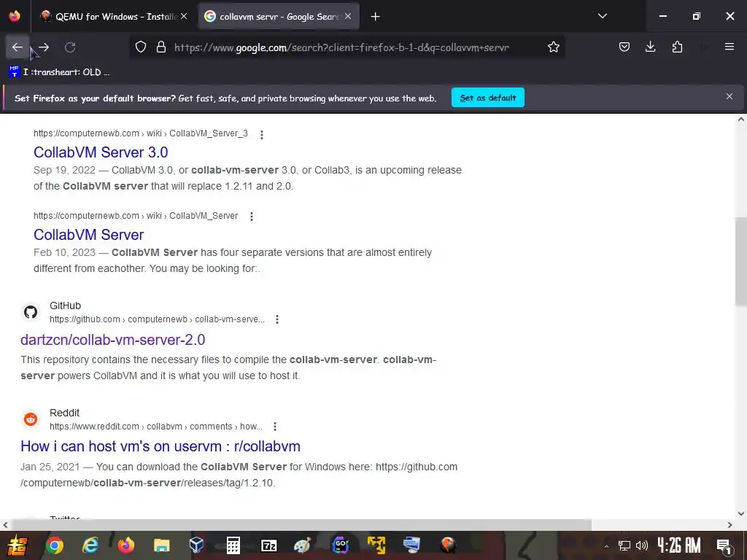Reload the current Google search page
The image size is (747, 560).
point(70,47)
